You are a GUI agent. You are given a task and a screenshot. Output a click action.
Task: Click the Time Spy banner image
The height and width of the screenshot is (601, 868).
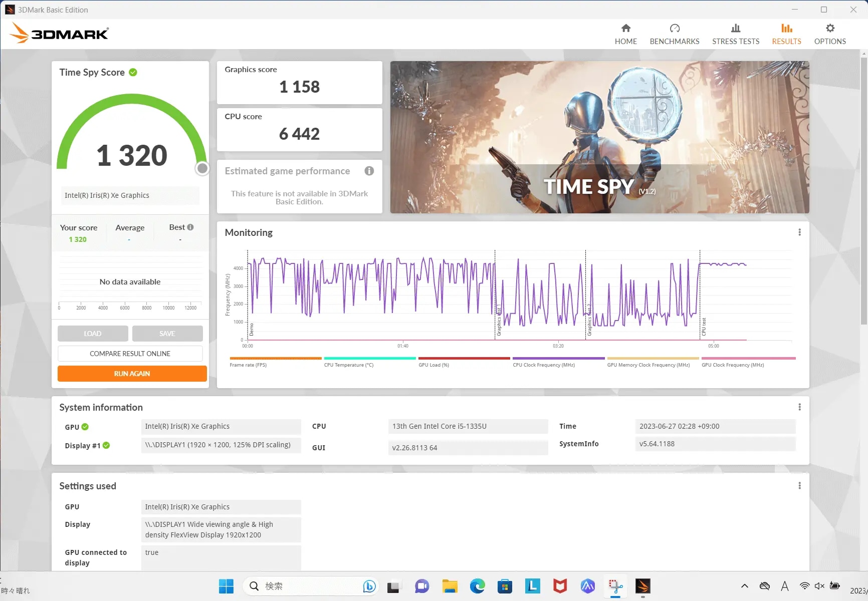point(599,137)
